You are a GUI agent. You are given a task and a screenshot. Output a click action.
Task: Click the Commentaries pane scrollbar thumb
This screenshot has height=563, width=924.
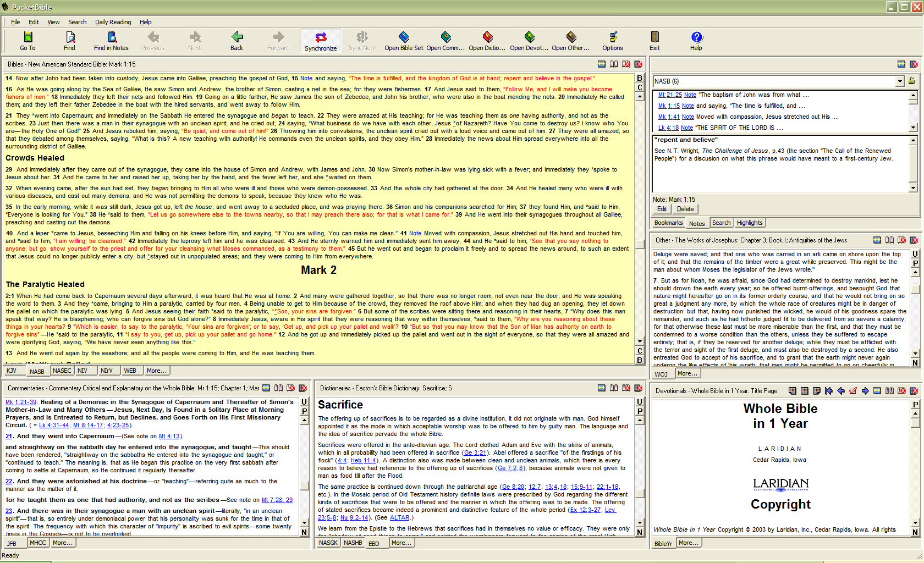[x=304, y=485]
